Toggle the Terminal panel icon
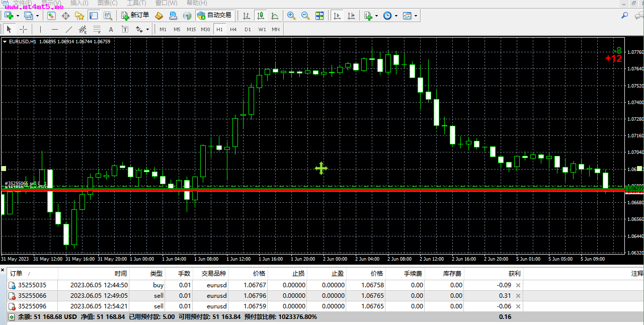 94,16
